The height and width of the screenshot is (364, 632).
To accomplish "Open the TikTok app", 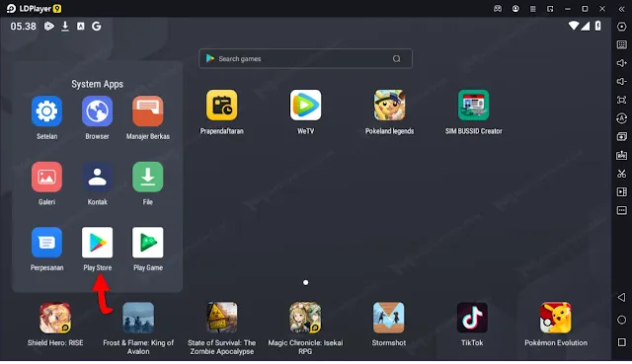I will click(x=472, y=318).
